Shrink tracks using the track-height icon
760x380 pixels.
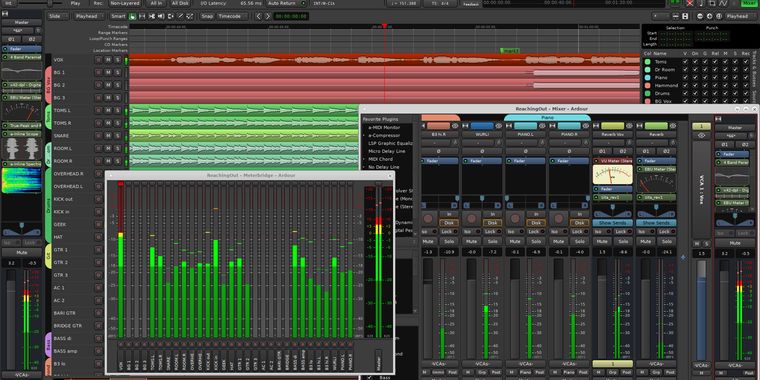676,16
